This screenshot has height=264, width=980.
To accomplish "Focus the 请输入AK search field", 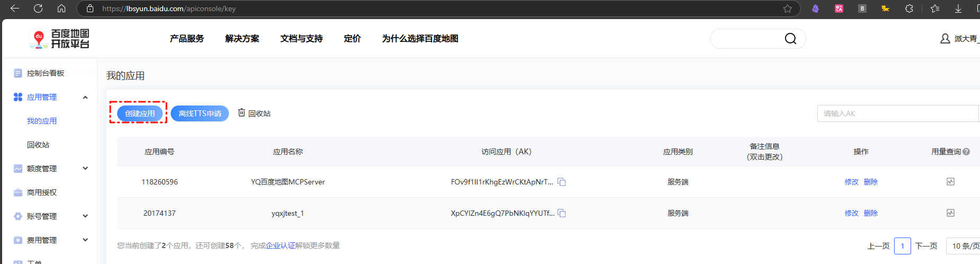I will point(898,113).
